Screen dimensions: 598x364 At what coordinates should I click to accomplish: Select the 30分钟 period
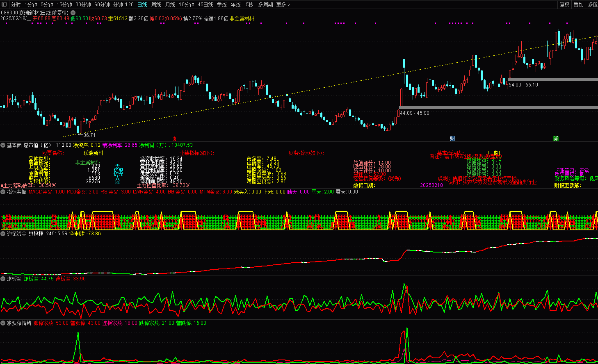(83, 5)
